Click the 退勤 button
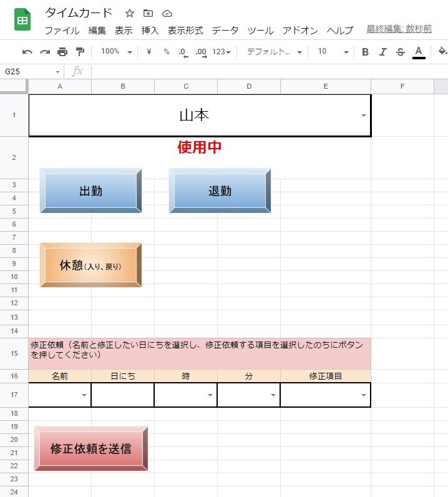 (x=220, y=191)
